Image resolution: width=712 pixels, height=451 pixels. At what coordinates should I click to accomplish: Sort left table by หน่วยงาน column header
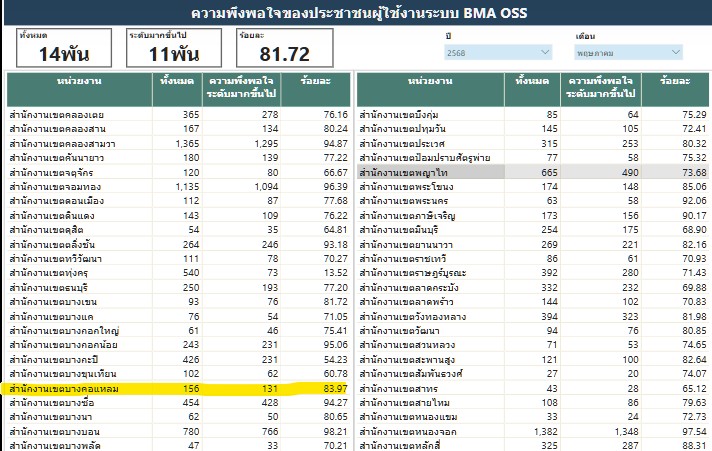pyautogui.click(x=79, y=89)
